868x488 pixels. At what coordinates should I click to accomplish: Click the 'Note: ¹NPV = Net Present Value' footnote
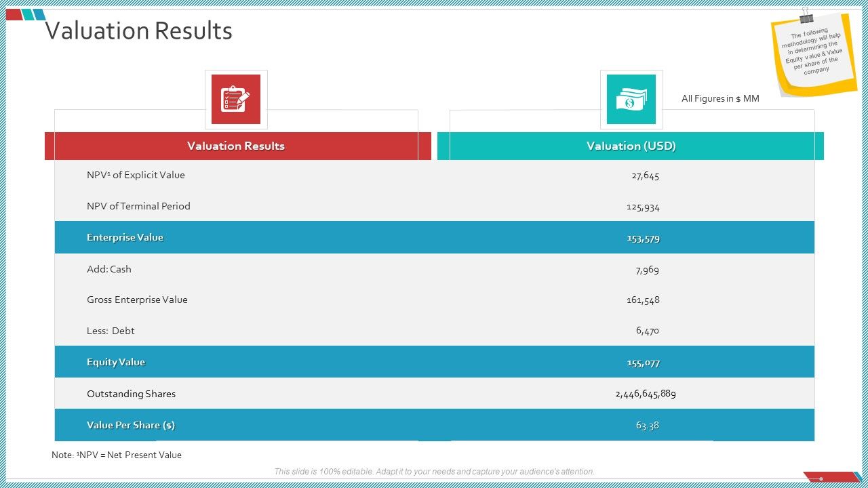click(117, 455)
